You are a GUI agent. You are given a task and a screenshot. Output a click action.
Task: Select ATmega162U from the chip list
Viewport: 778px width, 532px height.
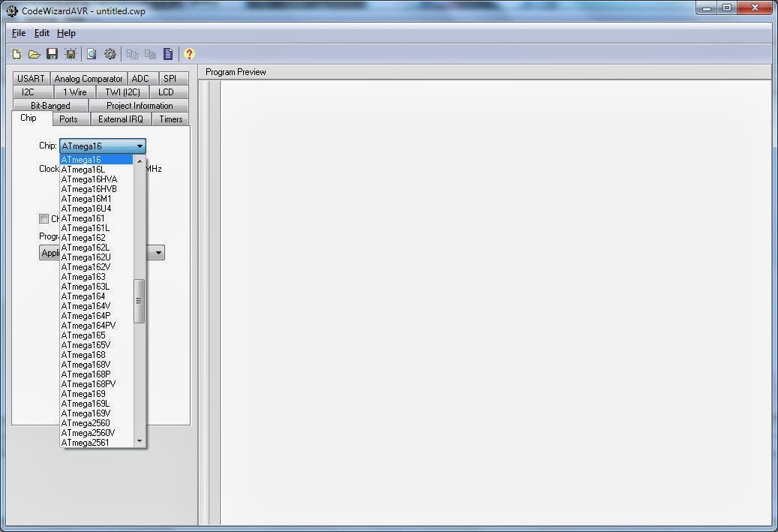point(96,257)
